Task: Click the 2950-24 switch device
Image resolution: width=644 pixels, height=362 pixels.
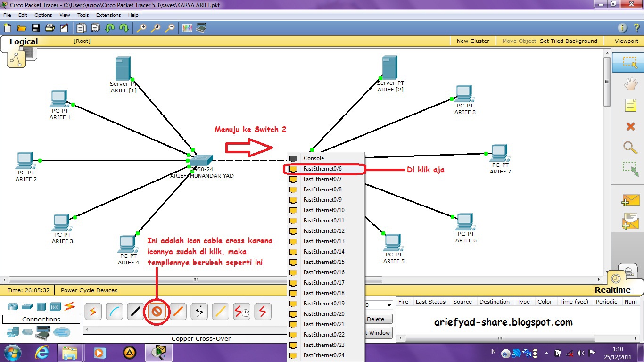Action: pyautogui.click(x=202, y=161)
